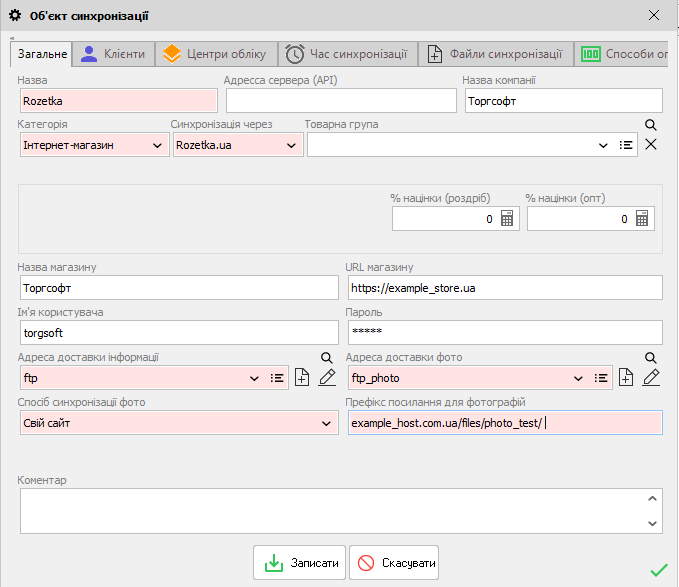
Task: Open calculator for % націнки (опт)
Action: point(642,219)
